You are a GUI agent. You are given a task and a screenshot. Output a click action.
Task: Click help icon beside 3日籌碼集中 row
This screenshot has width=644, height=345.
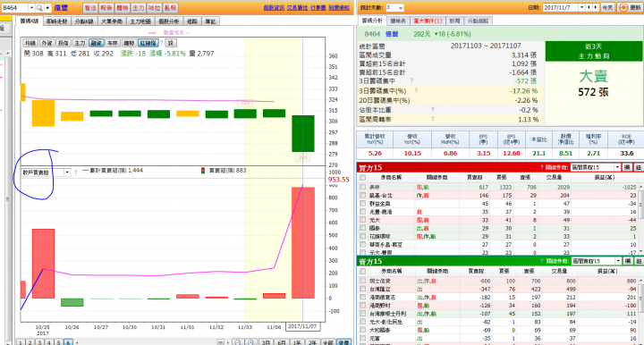click(x=411, y=80)
